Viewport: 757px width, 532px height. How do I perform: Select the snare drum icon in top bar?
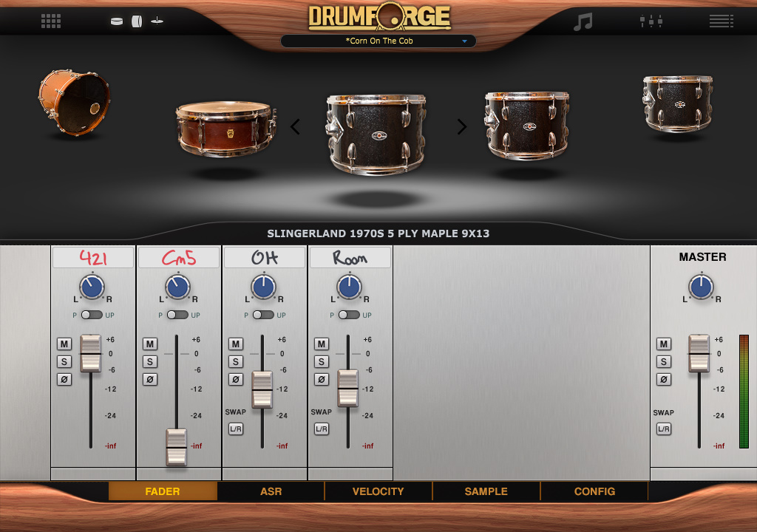tap(116, 21)
